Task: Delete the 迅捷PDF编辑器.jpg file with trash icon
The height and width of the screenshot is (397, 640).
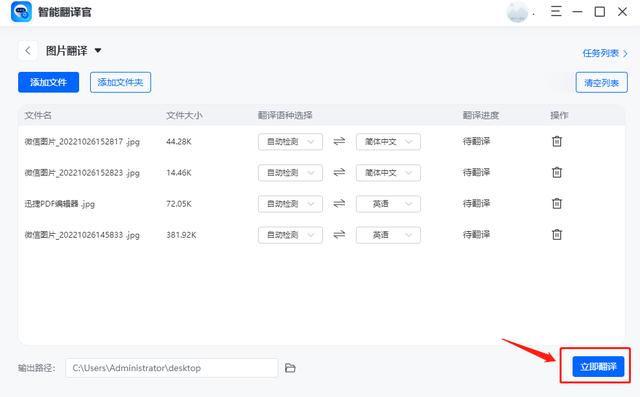Action: [x=557, y=204]
